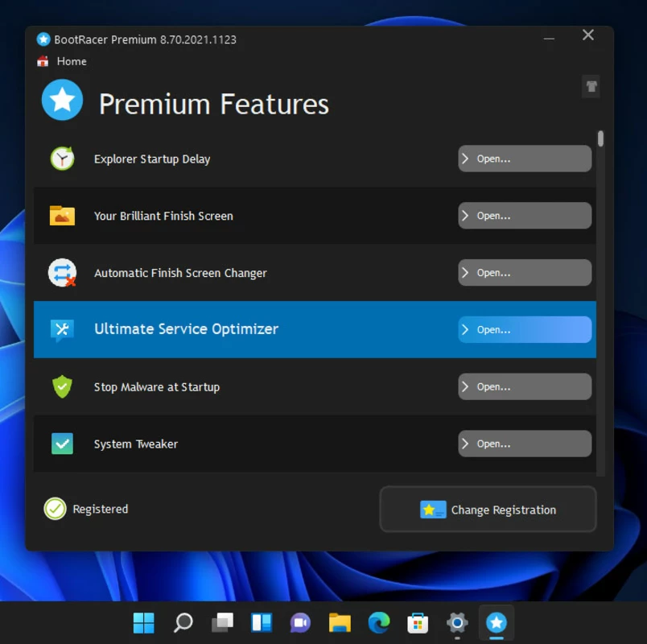Click the Home house icon
This screenshot has width=647, height=644.
[43, 61]
